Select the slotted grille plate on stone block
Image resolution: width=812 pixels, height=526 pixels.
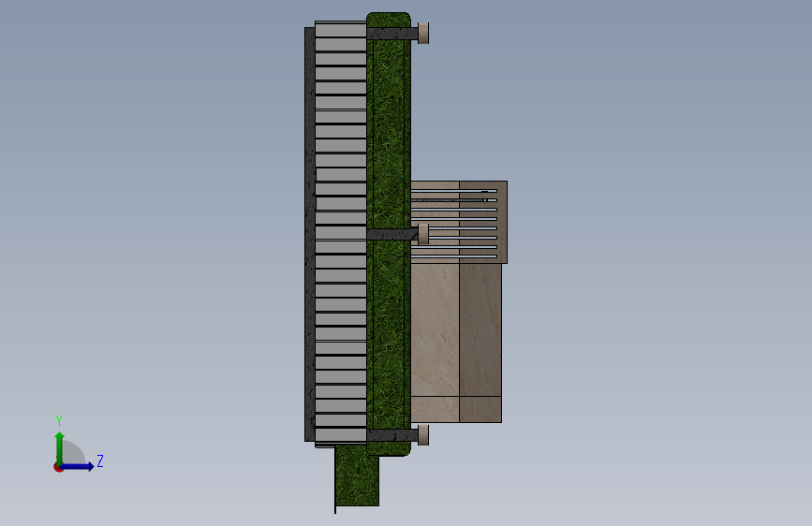(x=459, y=222)
